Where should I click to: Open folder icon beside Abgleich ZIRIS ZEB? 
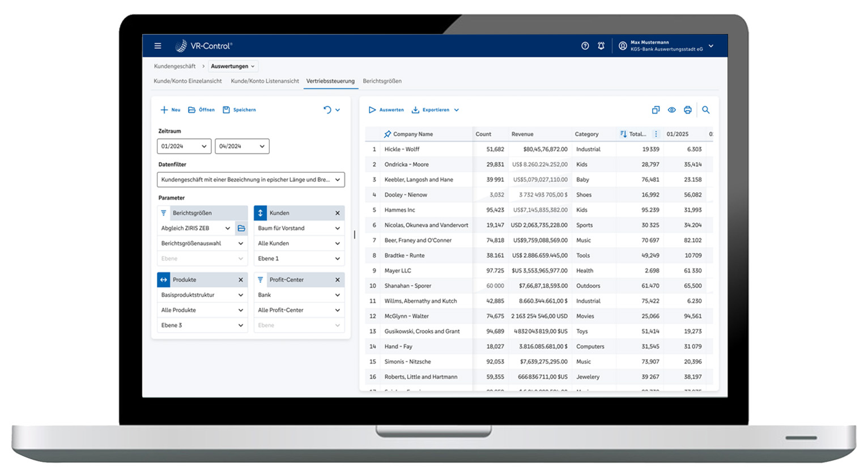pyautogui.click(x=241, y=228)
